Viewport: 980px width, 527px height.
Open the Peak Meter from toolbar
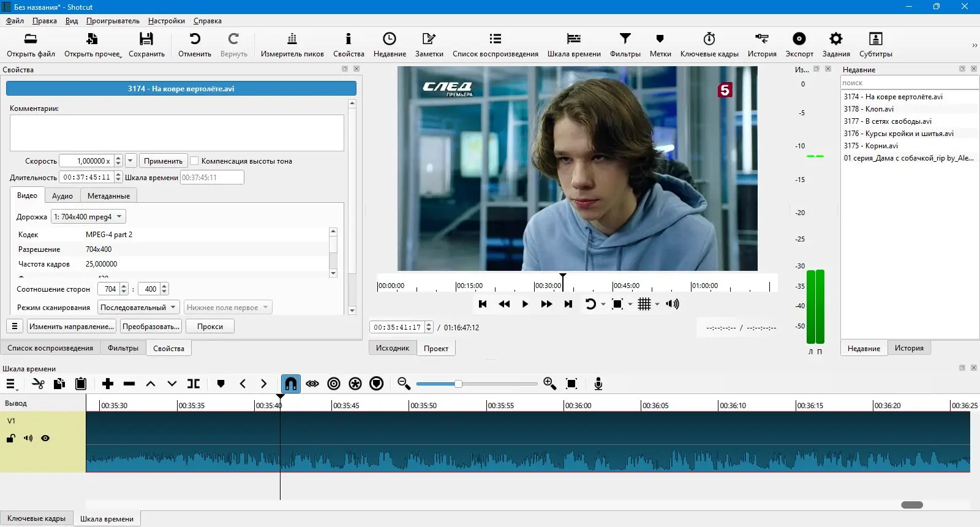coord(292,45)
